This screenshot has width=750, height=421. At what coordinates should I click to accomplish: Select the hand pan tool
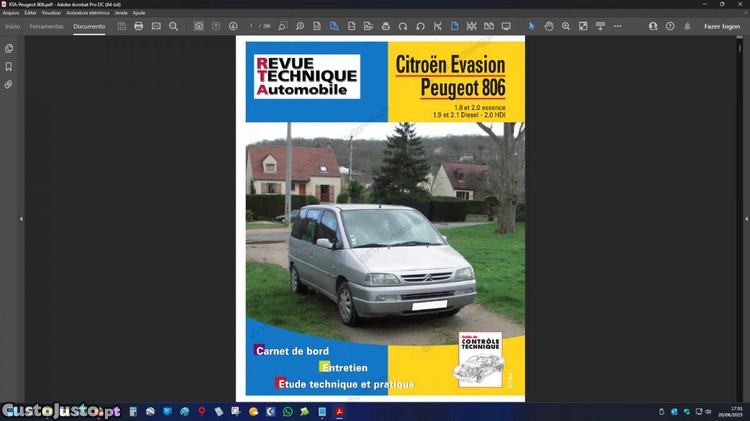[x=549, y=26]
